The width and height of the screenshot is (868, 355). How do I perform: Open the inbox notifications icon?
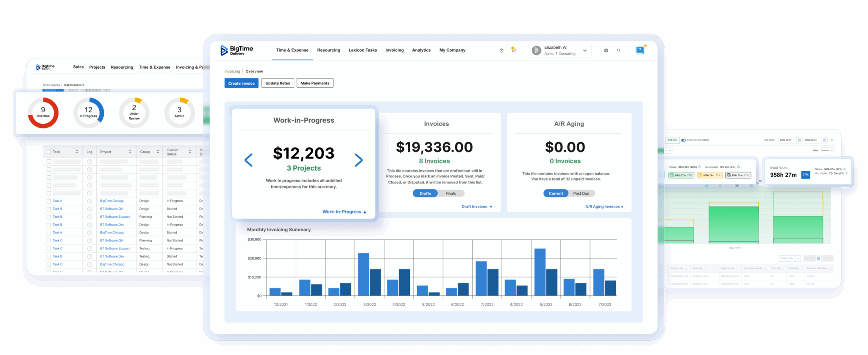[514, 50]
